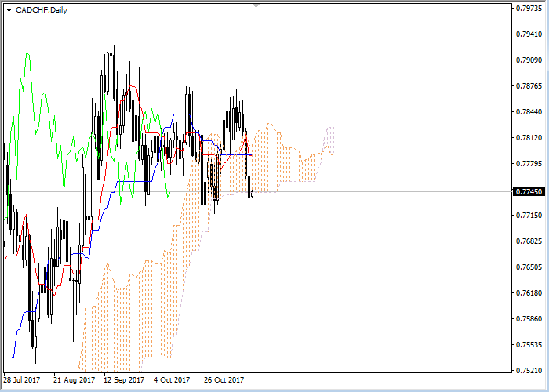This screenshot has width=549, height=392.
Task: Click the 4 Oct 2017 date label
Action: point(172,379)
